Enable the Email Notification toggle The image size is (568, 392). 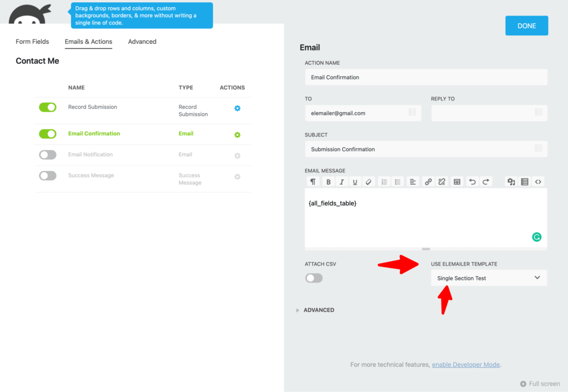[x=48, y=155]
